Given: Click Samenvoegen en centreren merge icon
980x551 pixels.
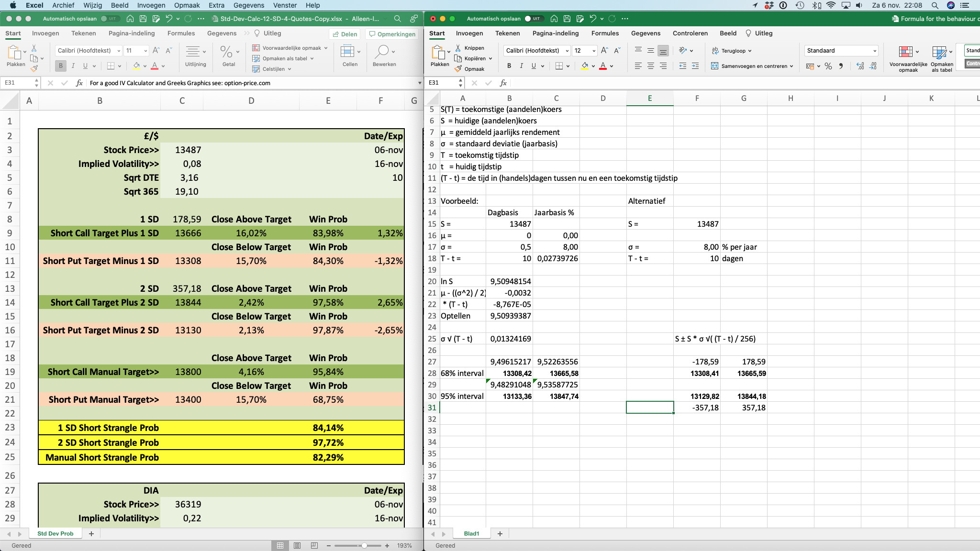Looking at the screenshot, I should pos(715,66).
